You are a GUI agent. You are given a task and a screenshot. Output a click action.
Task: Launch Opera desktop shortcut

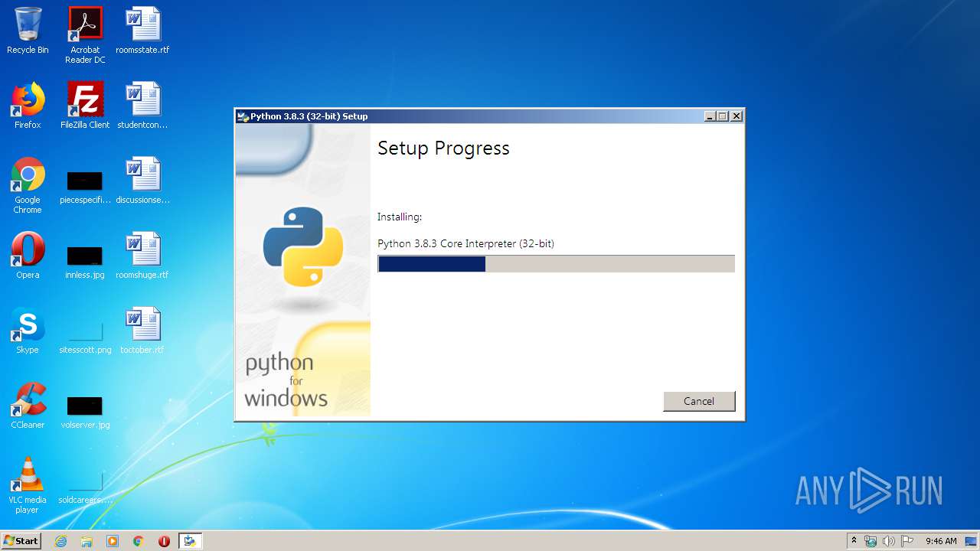[x=28, y=256]
